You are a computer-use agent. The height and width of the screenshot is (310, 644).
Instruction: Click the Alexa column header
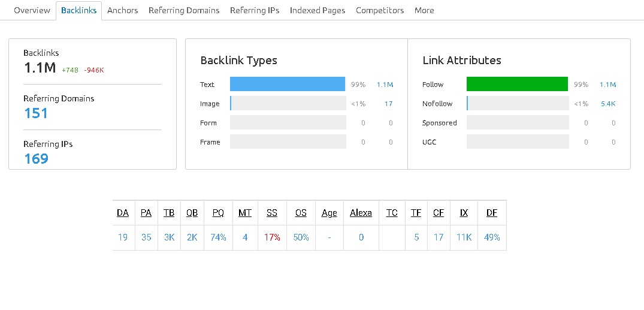tap(361, 212)
